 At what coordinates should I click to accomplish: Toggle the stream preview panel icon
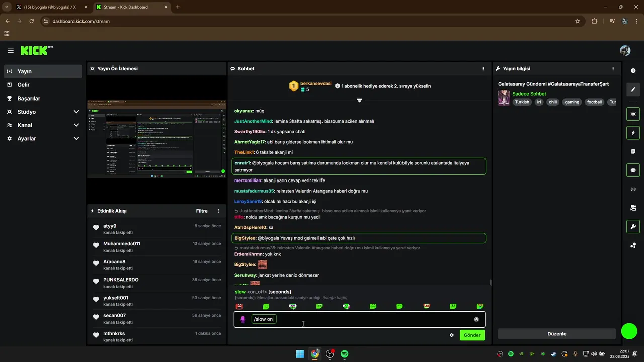tap(633, 114)
